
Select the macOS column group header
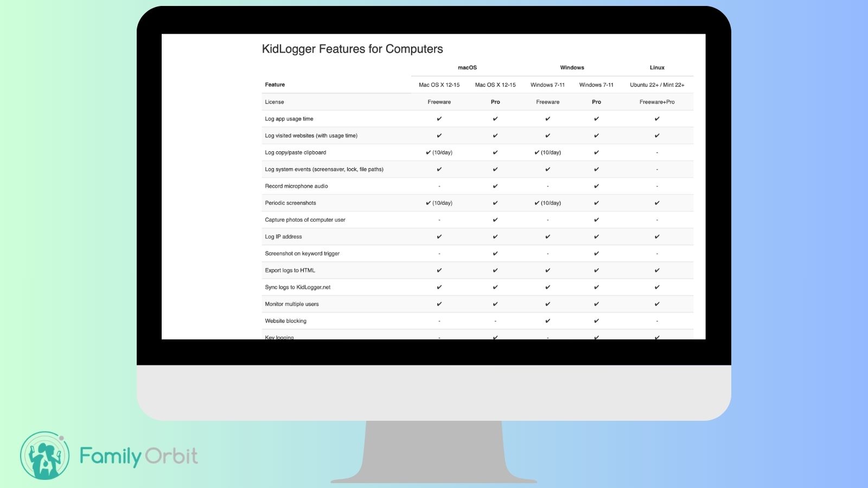pos(467,68)
